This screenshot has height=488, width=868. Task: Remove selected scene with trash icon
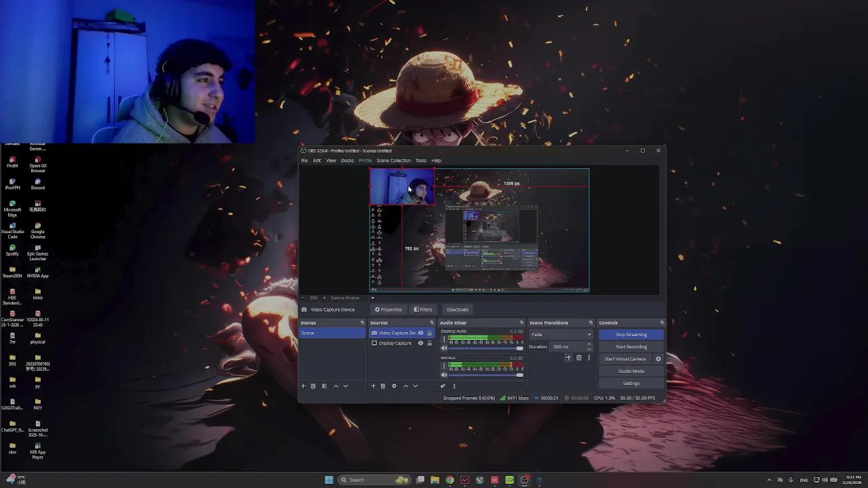pyautogui.click(x=313, y=386)
